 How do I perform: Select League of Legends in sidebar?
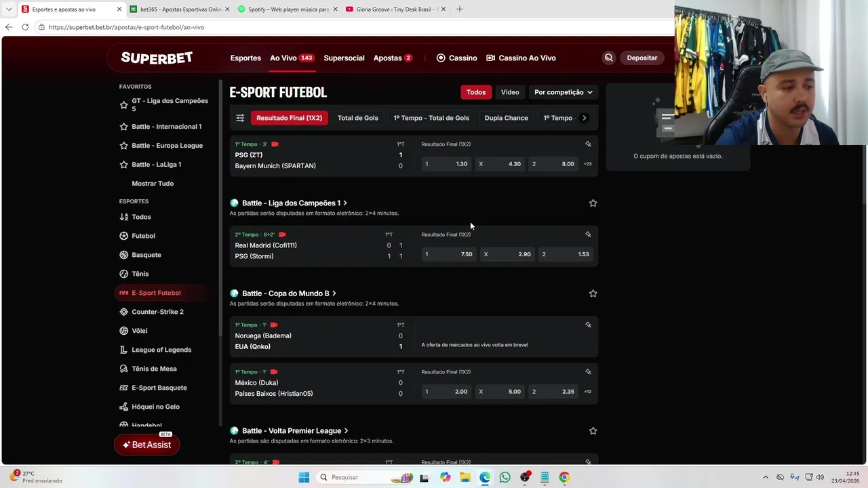(x=161, y=350)
